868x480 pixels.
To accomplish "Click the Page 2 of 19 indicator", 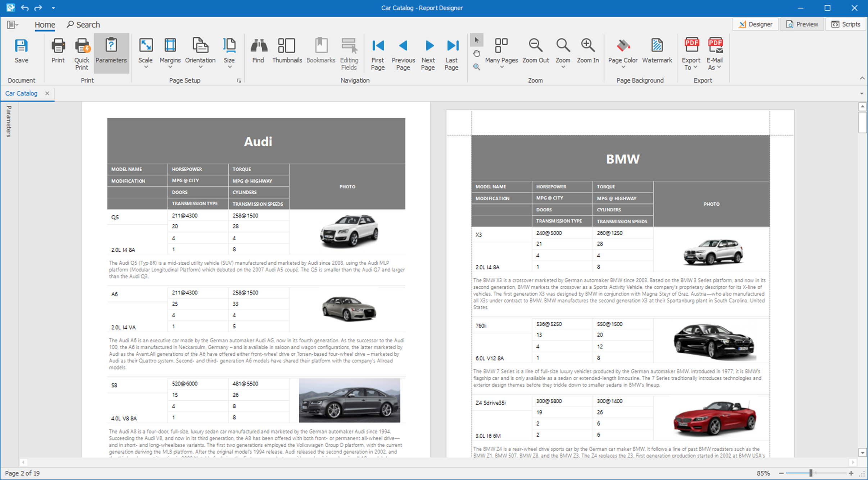I will (x=22, y=473).
